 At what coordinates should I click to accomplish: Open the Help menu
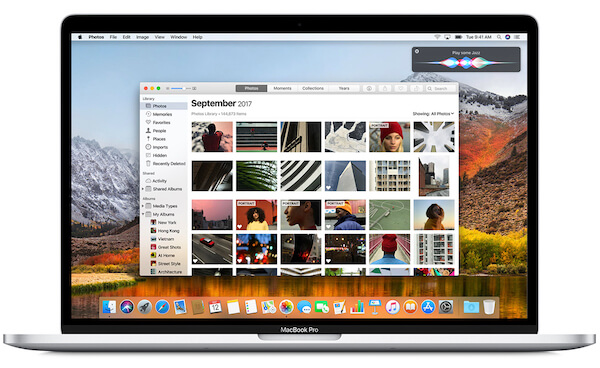pos(197,37)
